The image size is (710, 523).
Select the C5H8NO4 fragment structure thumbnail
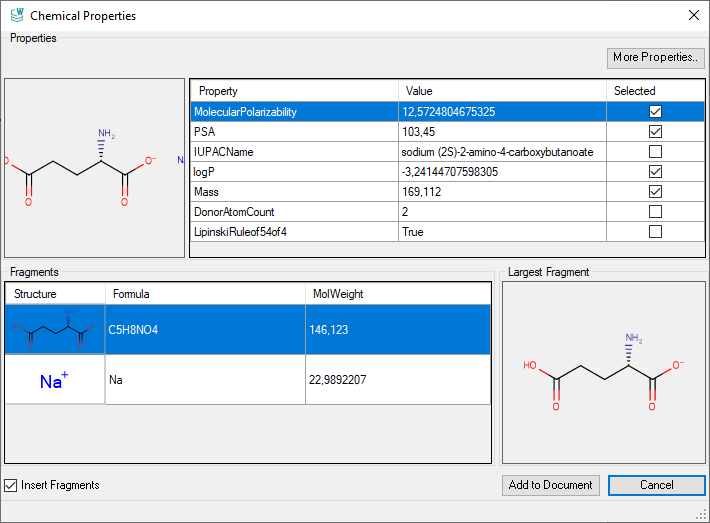coord(55,329)
